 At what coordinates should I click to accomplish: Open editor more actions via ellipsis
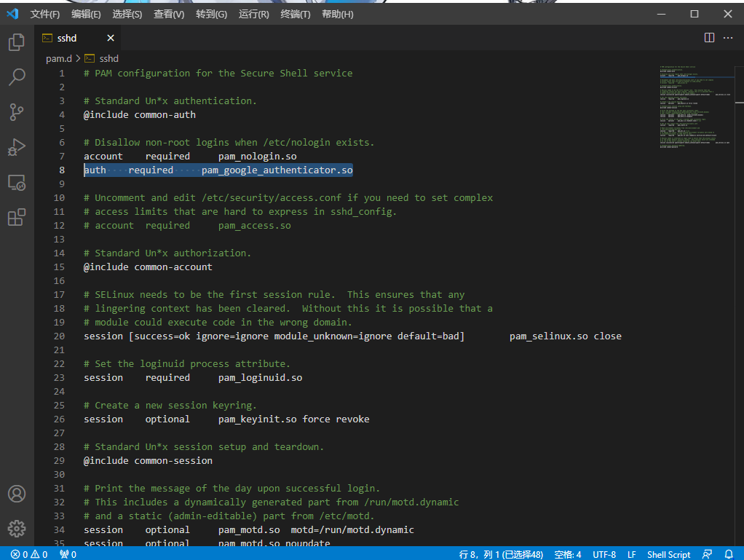(728, 38)
